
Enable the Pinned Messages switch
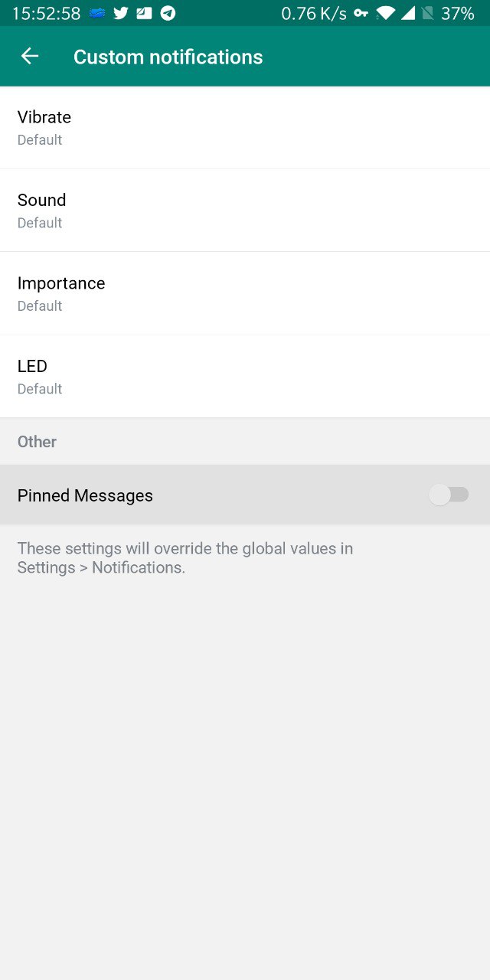[449, 495]
